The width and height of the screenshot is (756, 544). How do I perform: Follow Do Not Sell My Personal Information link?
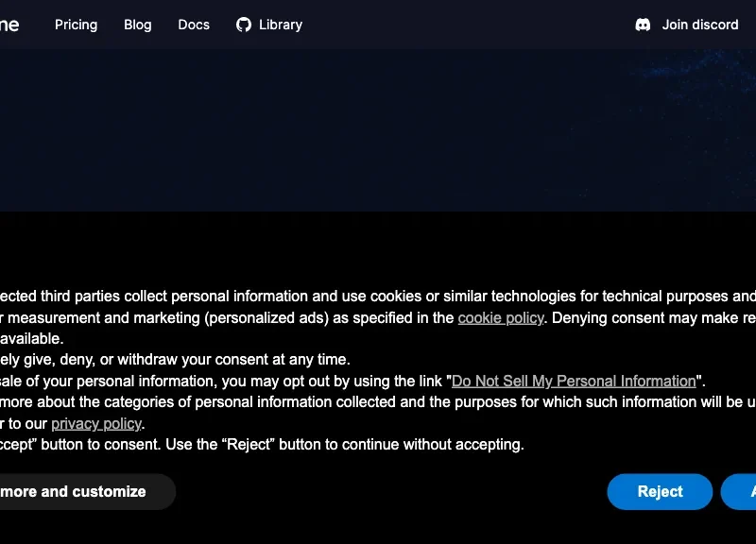(x=574, y=382)
